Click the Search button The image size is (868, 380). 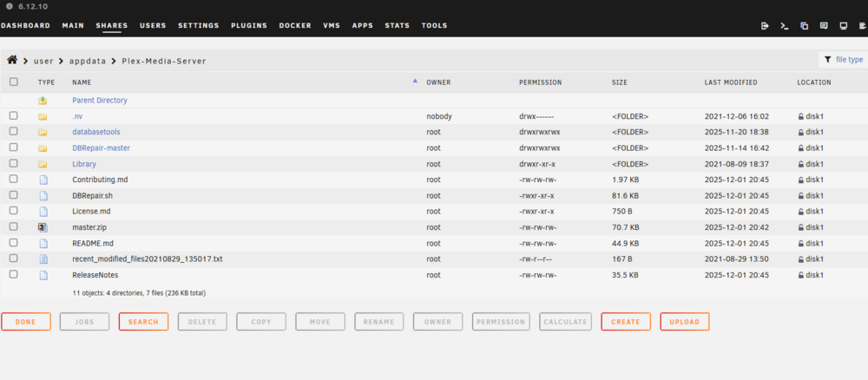[x=143, y=322]
